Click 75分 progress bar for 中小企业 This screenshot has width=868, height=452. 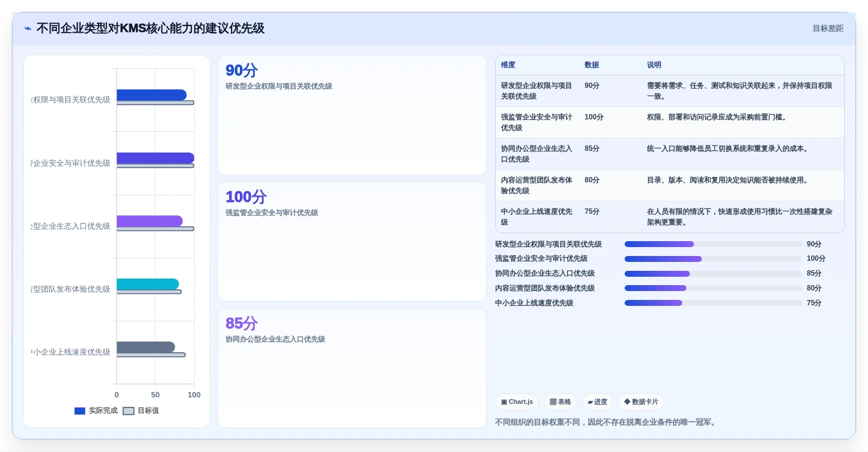tap(713, 303)
